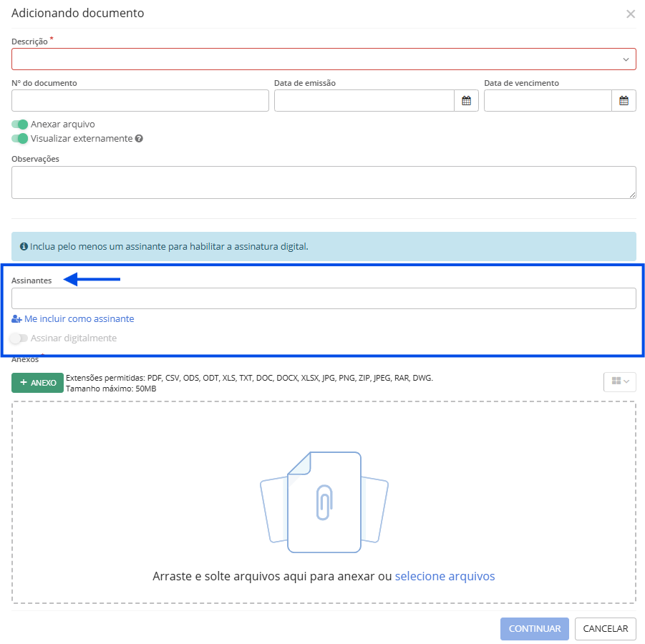Click the selecione arquivos link
Screen dimensions: 645x644
coord(445,576)
